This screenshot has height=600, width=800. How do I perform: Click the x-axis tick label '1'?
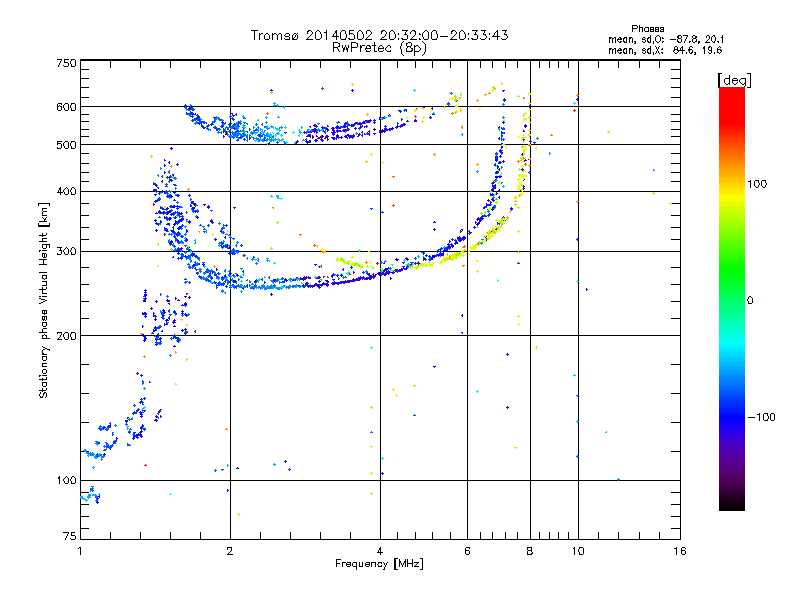coord(80,551)
